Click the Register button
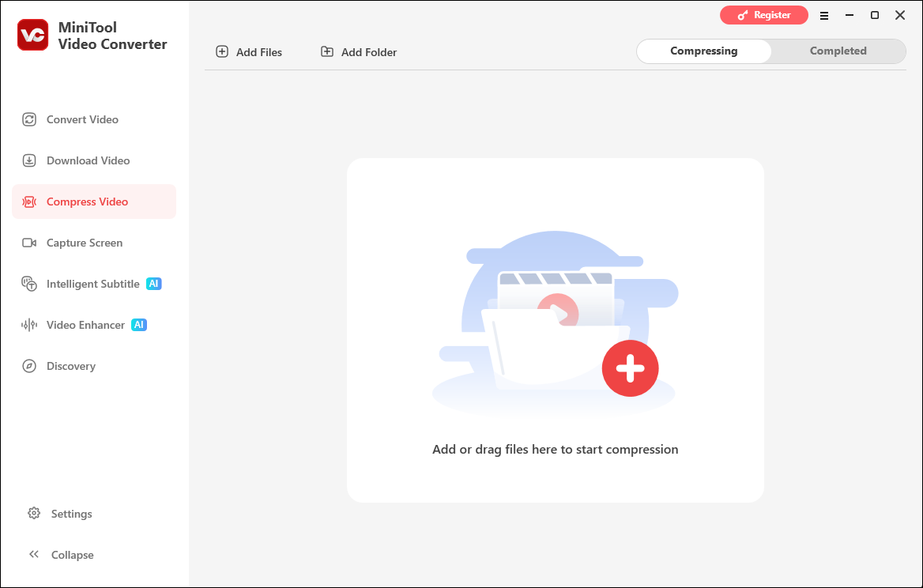 pyautogui.click(x=764, y=15)
